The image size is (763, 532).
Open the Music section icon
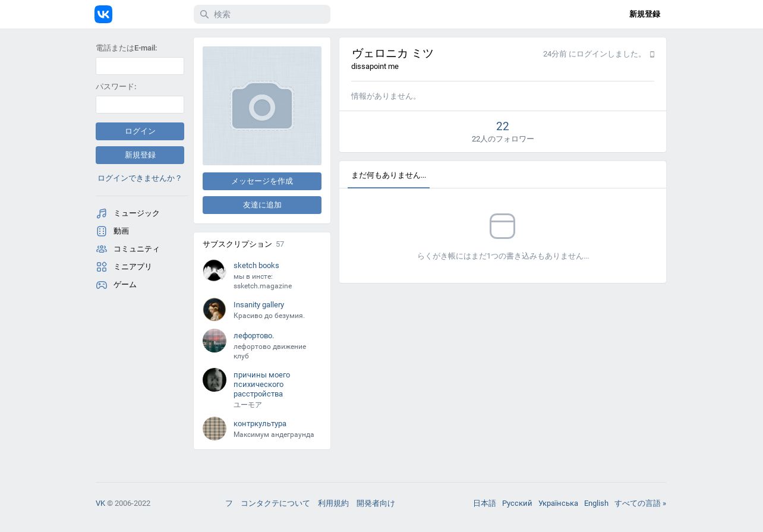102,213
